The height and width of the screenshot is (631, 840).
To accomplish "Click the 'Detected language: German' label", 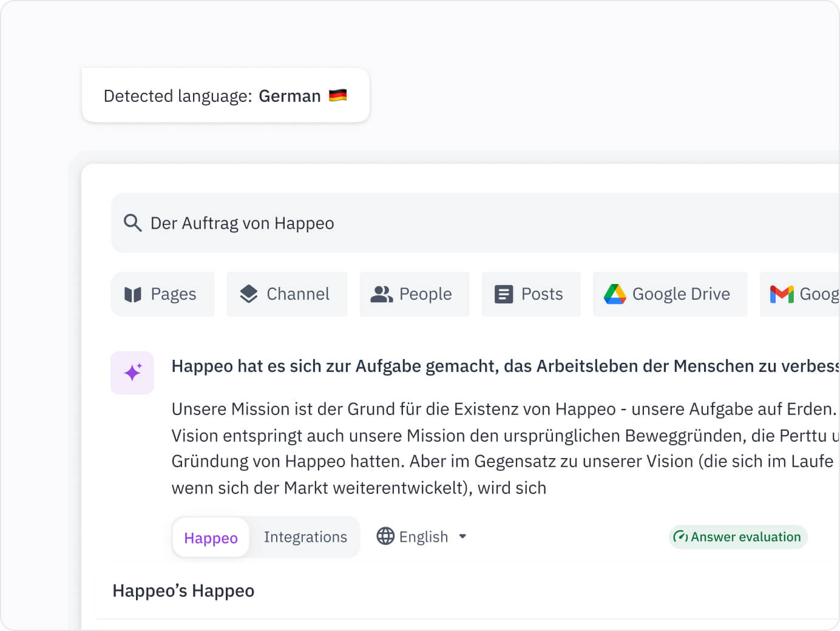I will coord(212,96).
